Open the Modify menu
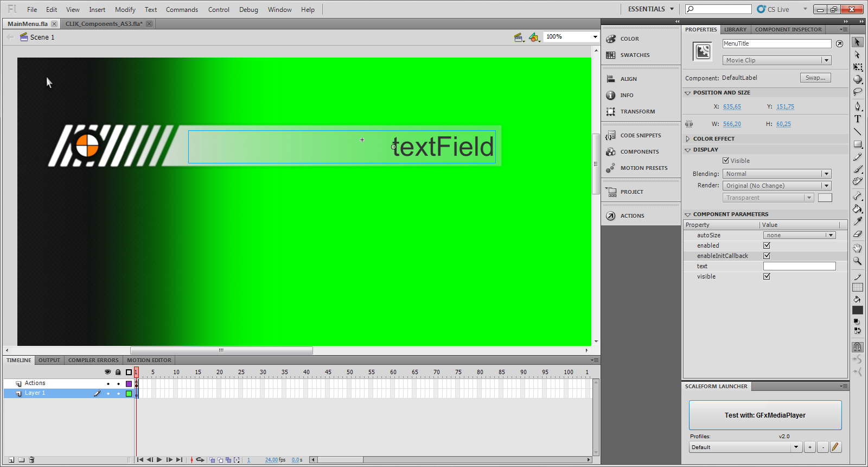Screen dimensions: 868x467 [x=125, y=10]
